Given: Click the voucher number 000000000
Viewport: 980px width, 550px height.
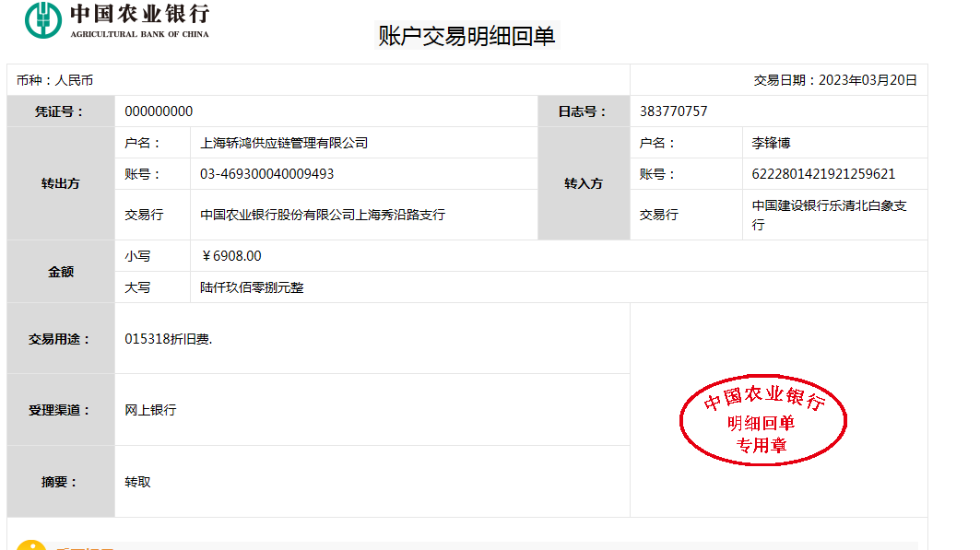Looking at the screenshot, I should 159,111.
